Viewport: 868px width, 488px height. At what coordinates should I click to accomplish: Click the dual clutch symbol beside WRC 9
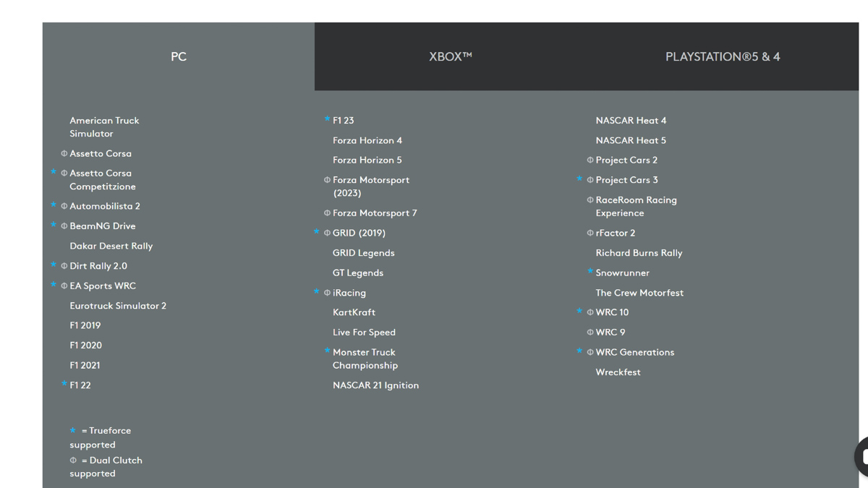coord(590,332)
